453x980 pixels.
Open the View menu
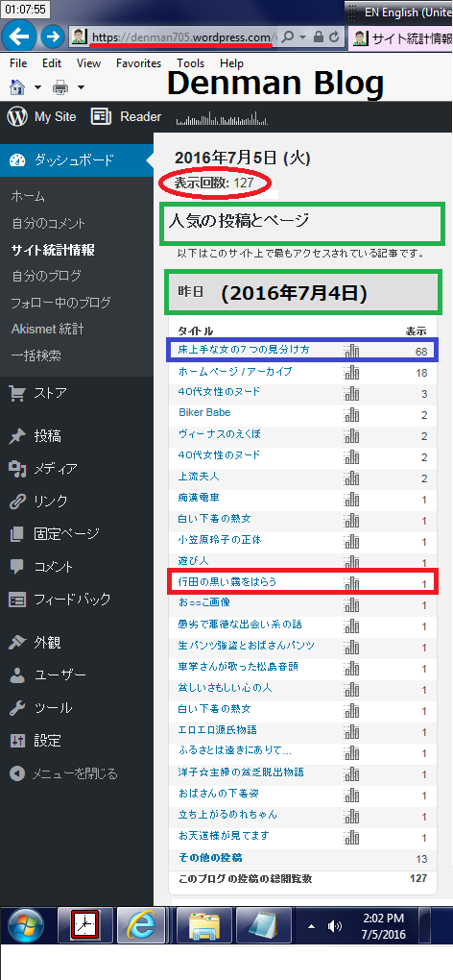pyautogui.click(x=88, y=63)
